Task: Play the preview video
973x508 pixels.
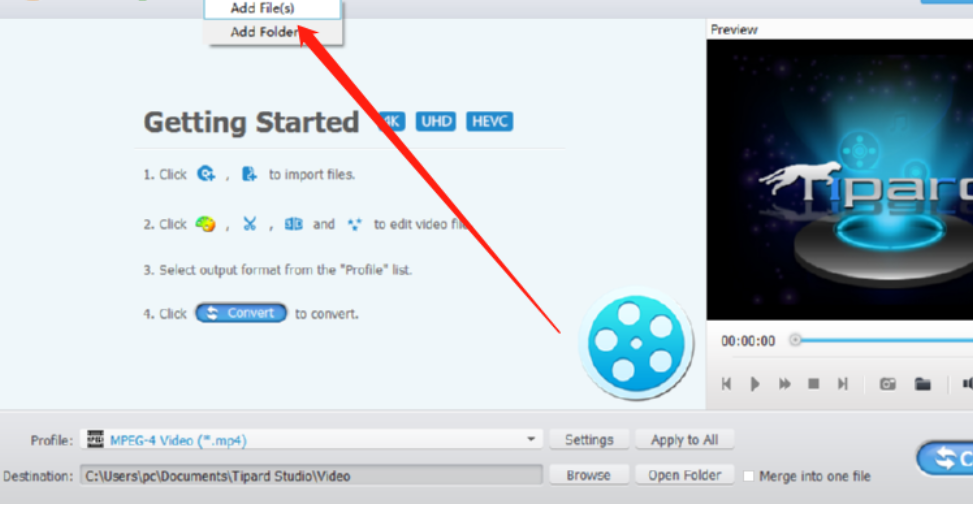Action: (755, 384)
